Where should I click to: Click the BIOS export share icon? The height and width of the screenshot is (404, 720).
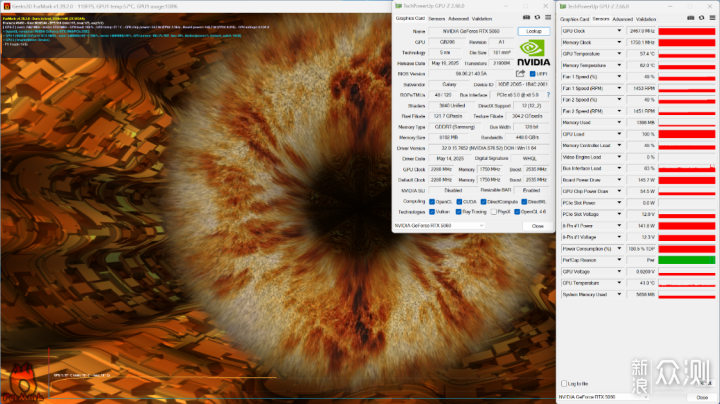pyautogui.click(x=520, y=73)
